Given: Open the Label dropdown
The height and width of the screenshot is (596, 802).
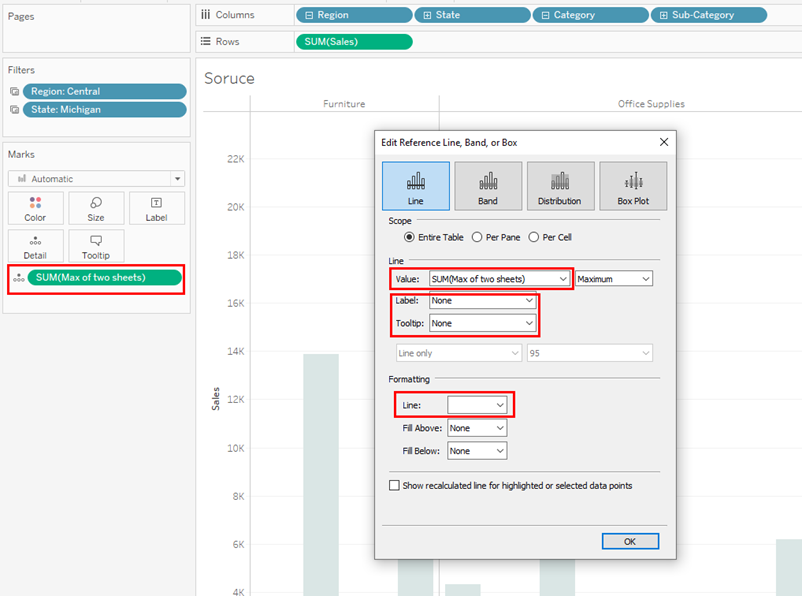Looking at the screenshot, I should (x=482, y=301).
